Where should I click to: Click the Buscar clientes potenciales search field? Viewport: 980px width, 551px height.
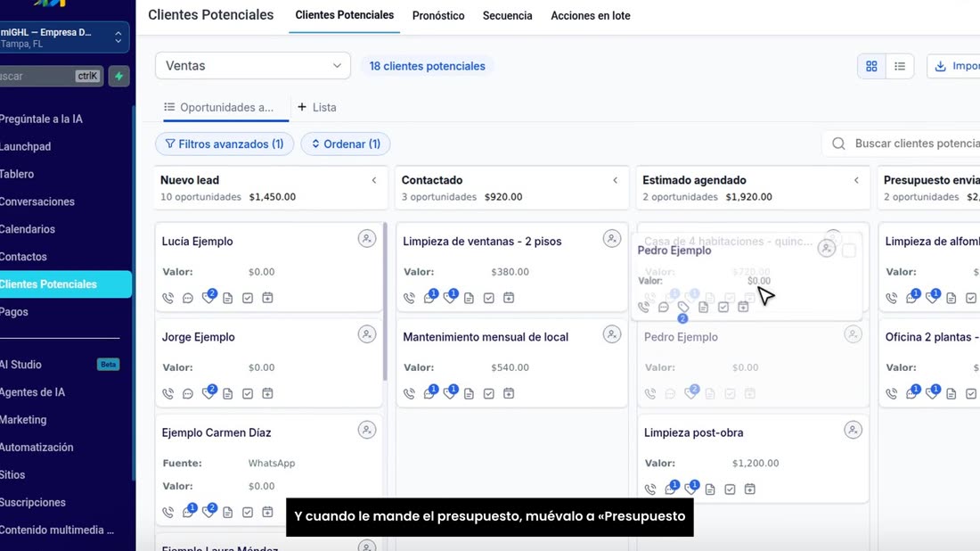coord(902,144)
